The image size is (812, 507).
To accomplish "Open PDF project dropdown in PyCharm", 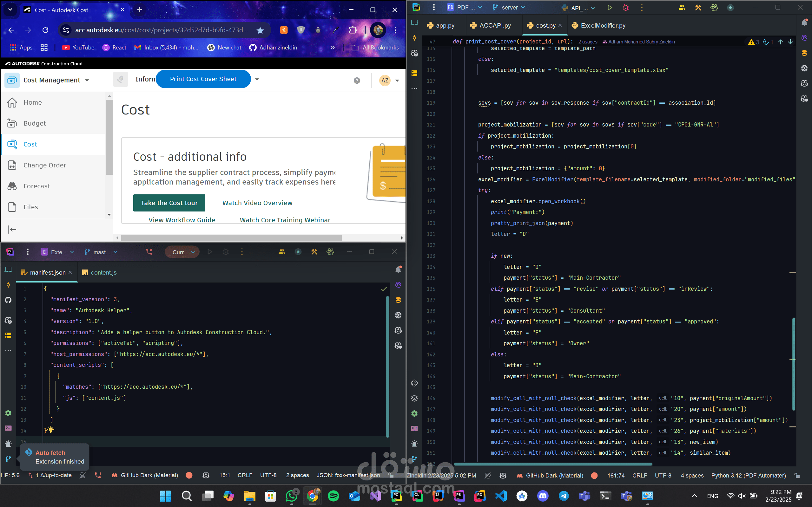I will click(x=464, y=7).
